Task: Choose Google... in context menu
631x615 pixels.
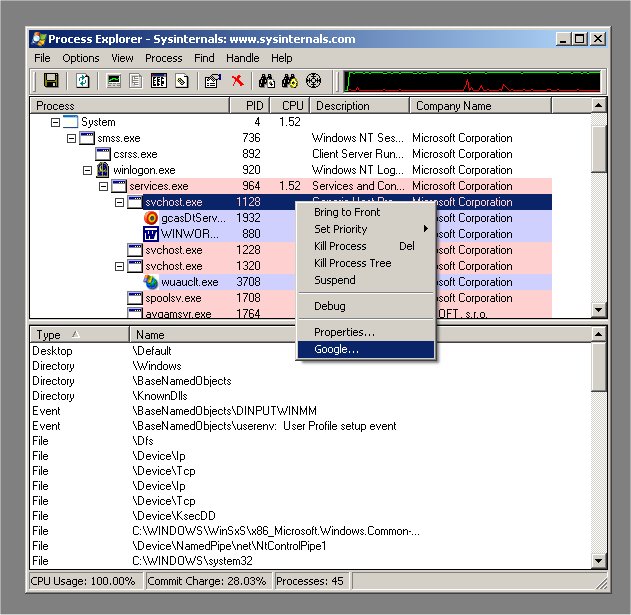Action: (366, 349)
